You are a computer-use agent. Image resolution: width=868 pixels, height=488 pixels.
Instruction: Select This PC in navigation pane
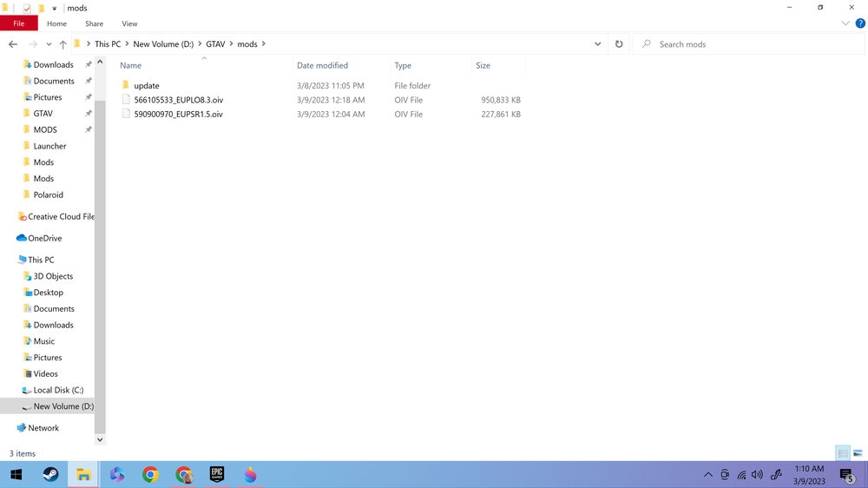(41, 260)
